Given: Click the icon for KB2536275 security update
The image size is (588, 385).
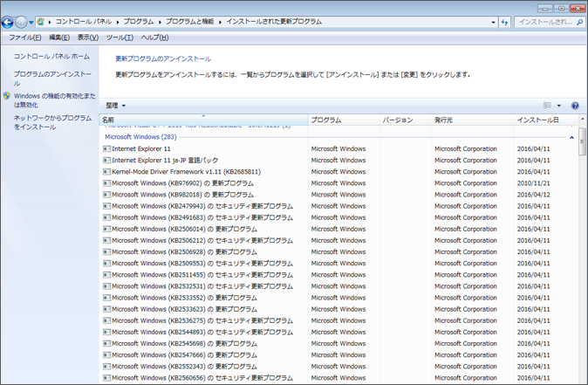Looking at the screenshot, I should [107, 321].
